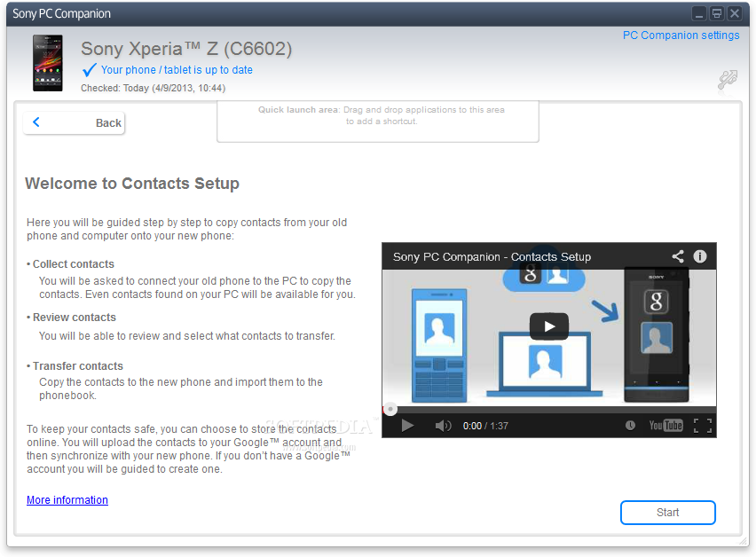
Task: Click the video progress bar scrubber
Action: pyautogui.click(x=390, y=410)
